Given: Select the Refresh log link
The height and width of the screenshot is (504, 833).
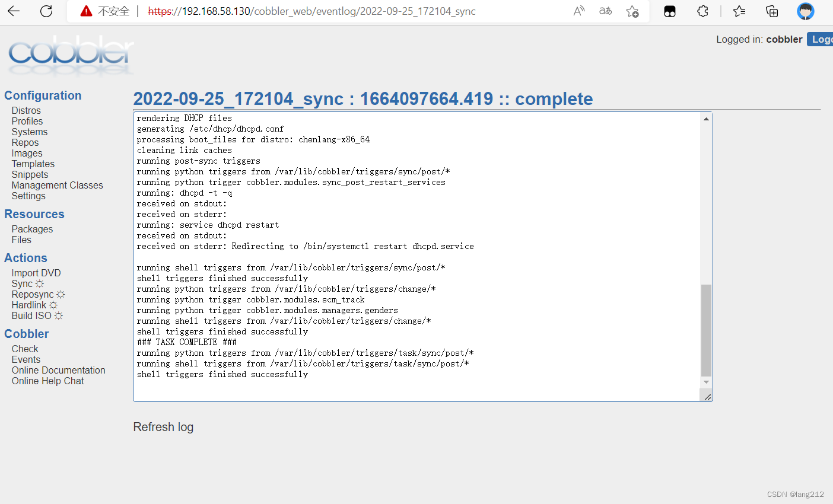Looking at the screenshot, I should (x=163, y=427).
